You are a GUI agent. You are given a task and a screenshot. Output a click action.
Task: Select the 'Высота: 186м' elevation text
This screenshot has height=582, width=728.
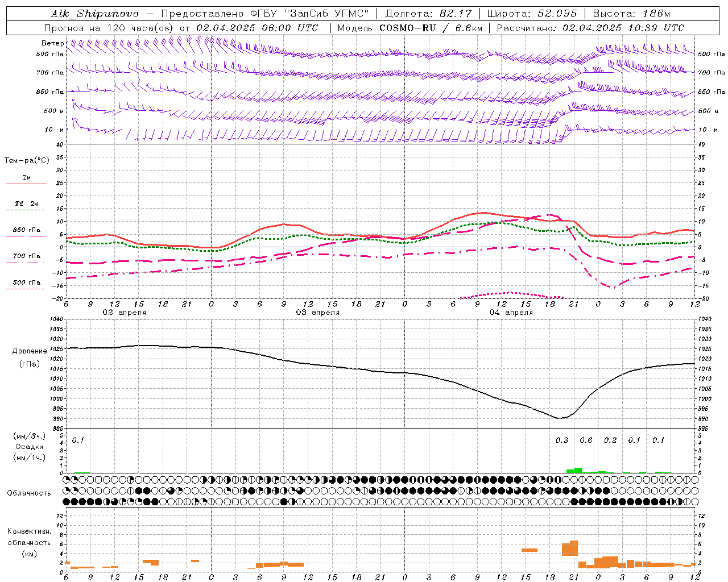point(632,14)
